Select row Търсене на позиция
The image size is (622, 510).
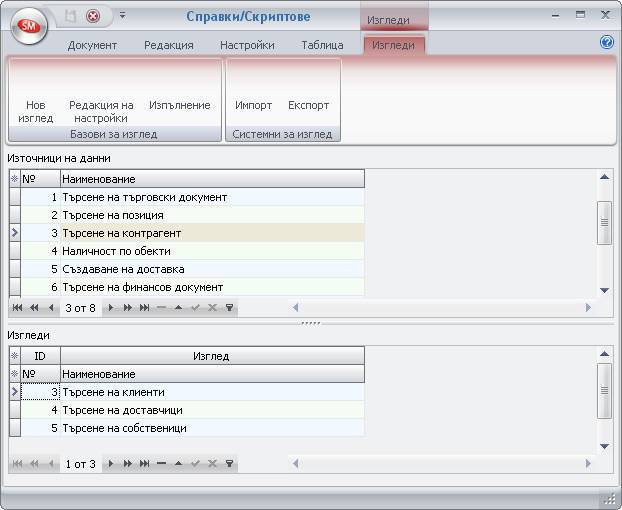pos(192,215)
